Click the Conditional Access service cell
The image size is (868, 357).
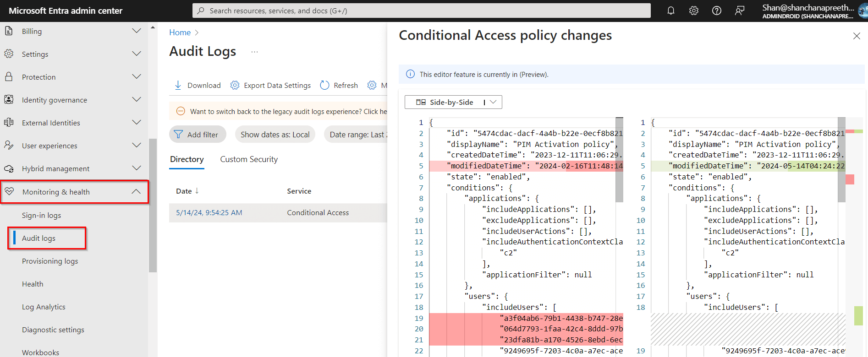pyautogui.click(x=318, y=212)
